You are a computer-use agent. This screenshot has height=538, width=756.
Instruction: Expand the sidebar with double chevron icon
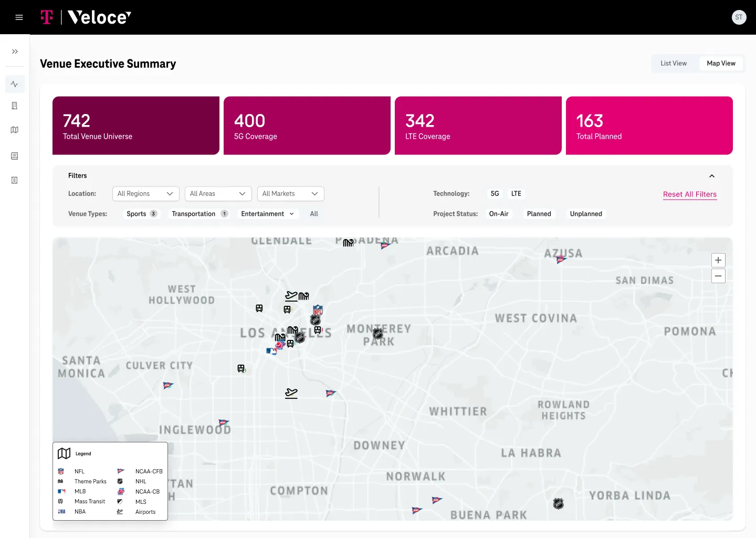[x=15, y=51]
